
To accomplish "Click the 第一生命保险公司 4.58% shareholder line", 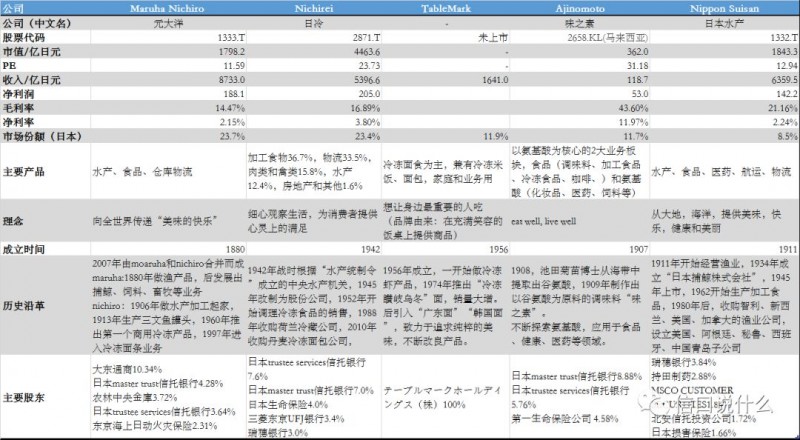I will coord(565,419).
